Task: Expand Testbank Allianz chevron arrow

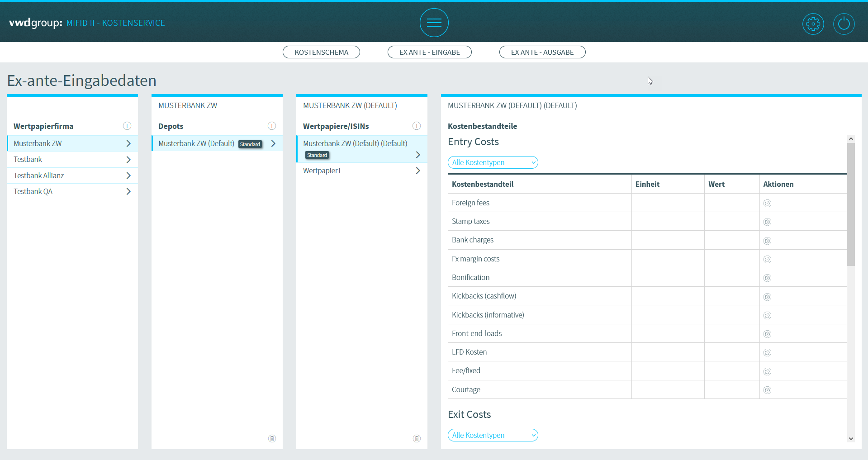Action: click(128, 175)
